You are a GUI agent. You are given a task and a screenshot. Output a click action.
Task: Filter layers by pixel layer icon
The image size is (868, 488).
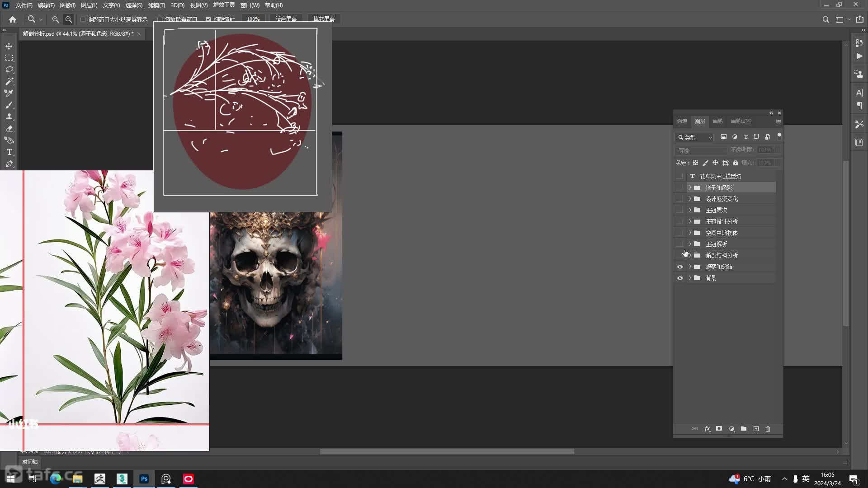tap(724, 137)
